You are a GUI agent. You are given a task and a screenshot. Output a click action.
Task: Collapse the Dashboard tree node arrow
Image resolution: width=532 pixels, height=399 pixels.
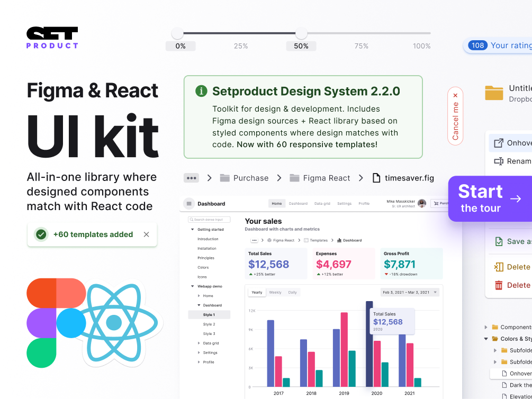click(199, 305)
